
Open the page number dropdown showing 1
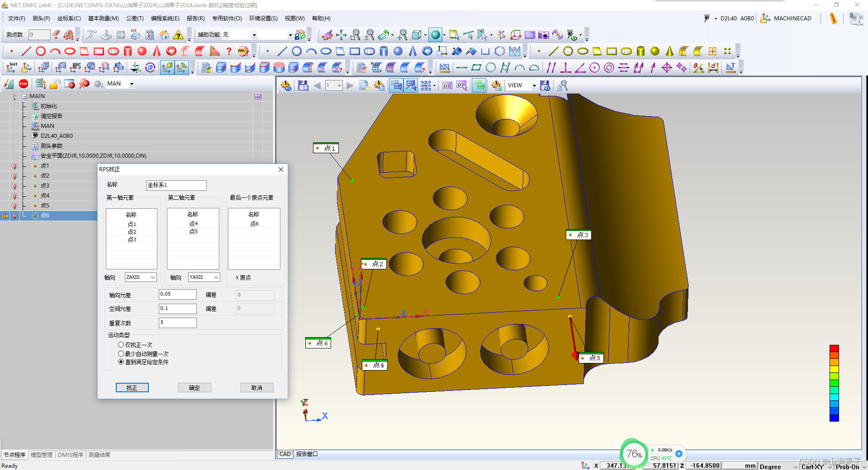coord(339,85)
